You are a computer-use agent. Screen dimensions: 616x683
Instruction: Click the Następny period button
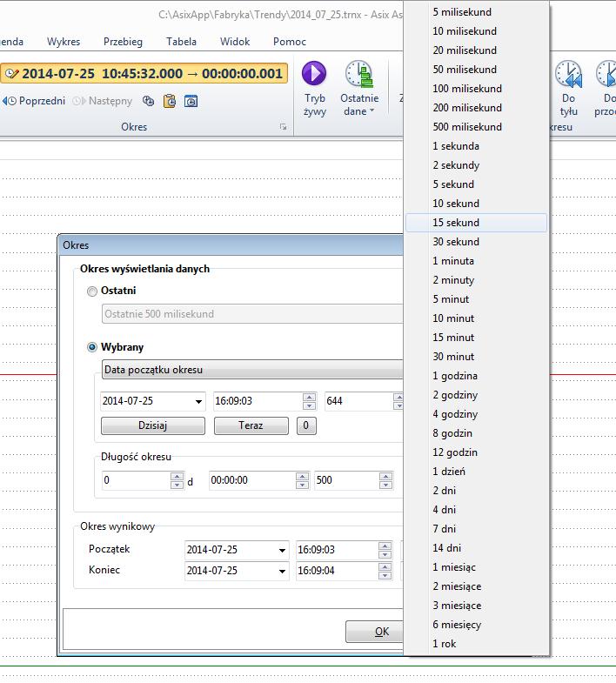103,101
